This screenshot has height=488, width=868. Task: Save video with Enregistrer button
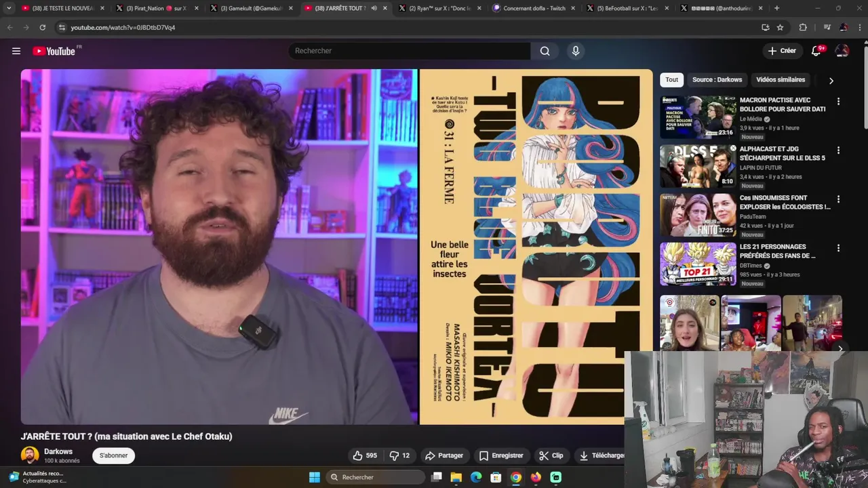tap(501, 455)
